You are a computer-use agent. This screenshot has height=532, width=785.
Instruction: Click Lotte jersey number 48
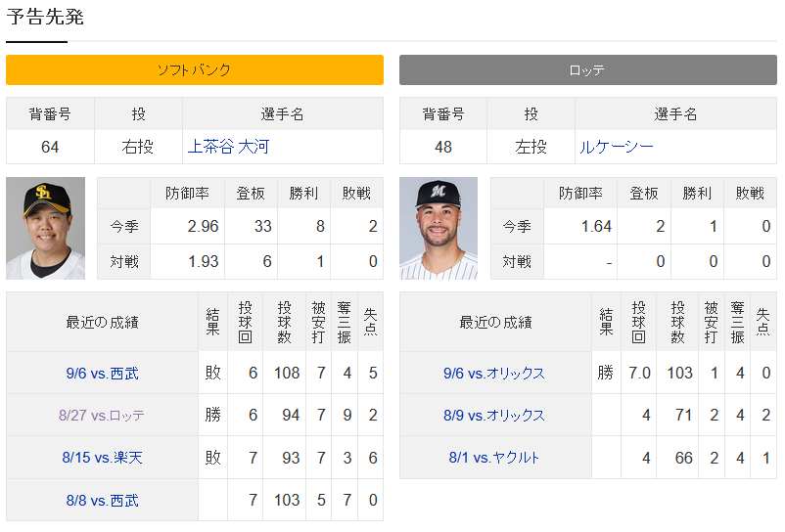click(443, 147)
